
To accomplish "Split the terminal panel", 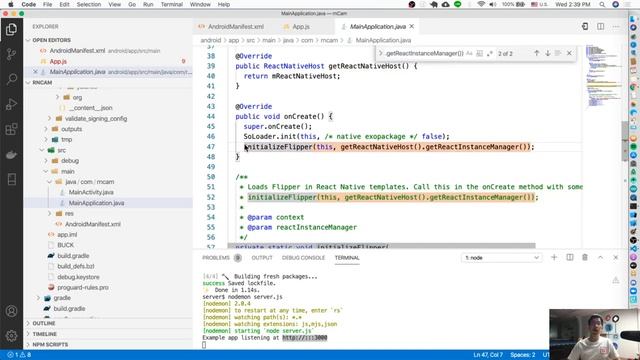I will [570, 257].
